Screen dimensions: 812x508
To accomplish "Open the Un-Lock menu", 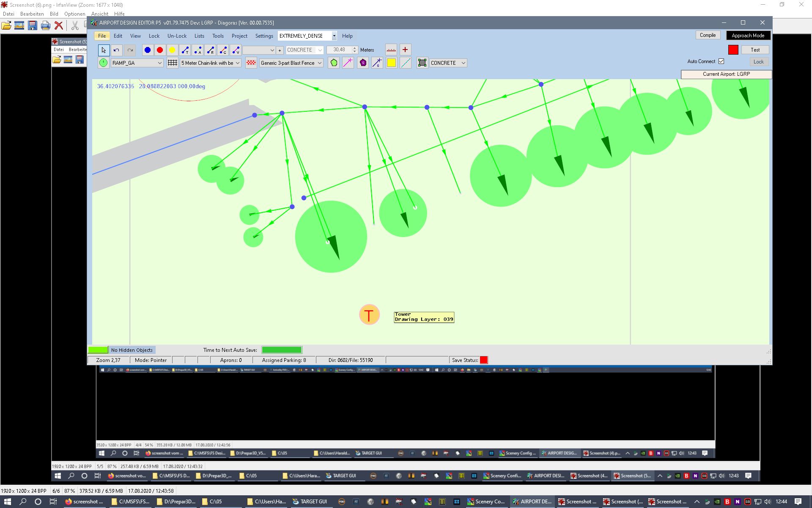I will click(177, 36).
